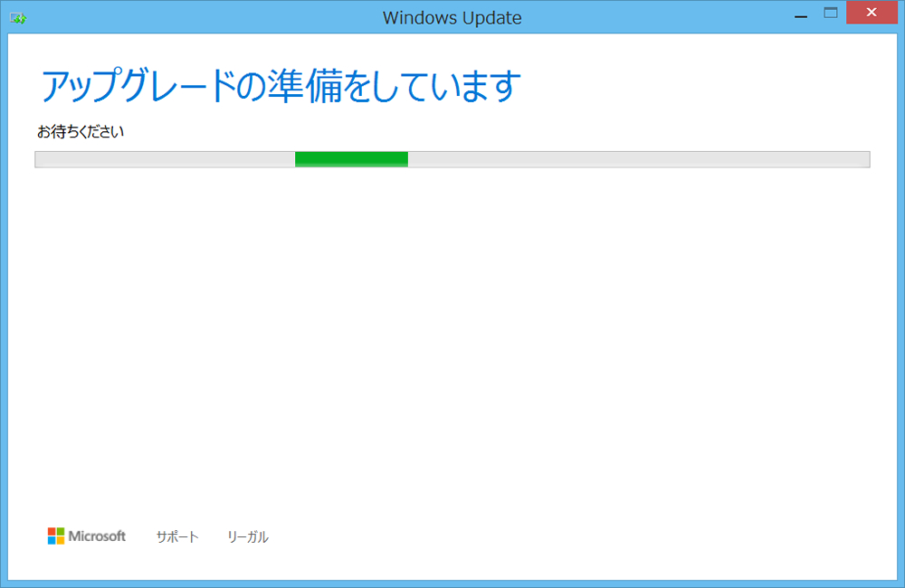Click the Microsoft logo in footer

[x=87, y=536]
